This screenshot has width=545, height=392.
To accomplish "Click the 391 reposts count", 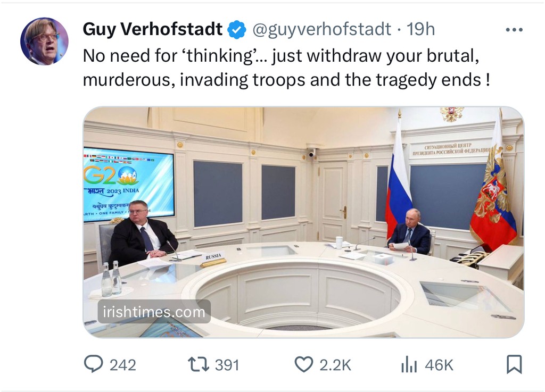I will pyautogui.click(x=227, y=365).
